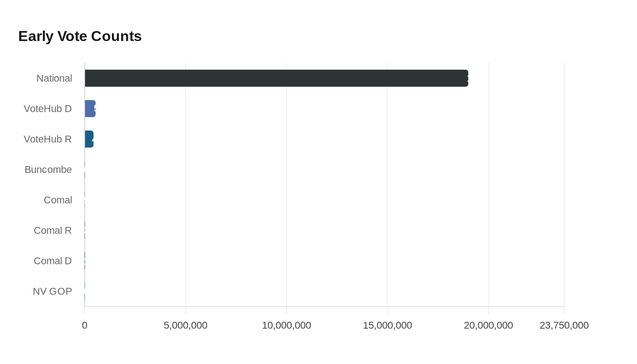Click the Comal category label
Viewport: 637px width, 364px height.
point(58,200)
